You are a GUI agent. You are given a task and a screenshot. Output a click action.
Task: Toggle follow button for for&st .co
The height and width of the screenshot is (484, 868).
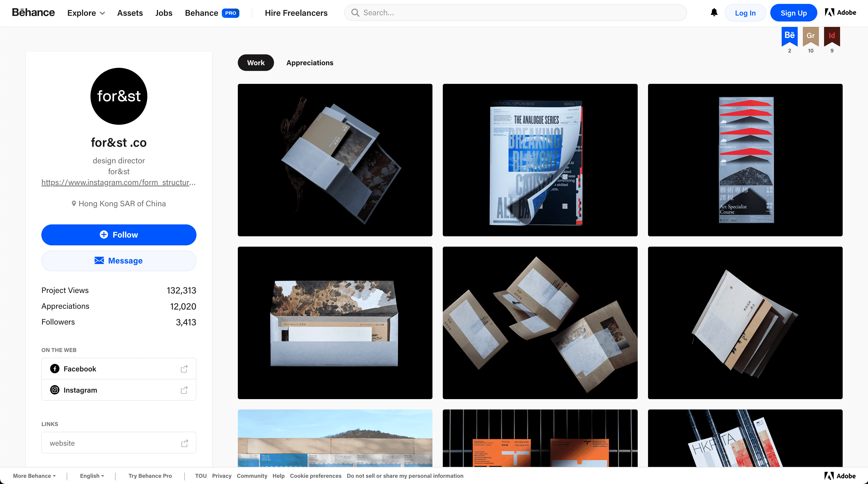(x=118, y=235)
